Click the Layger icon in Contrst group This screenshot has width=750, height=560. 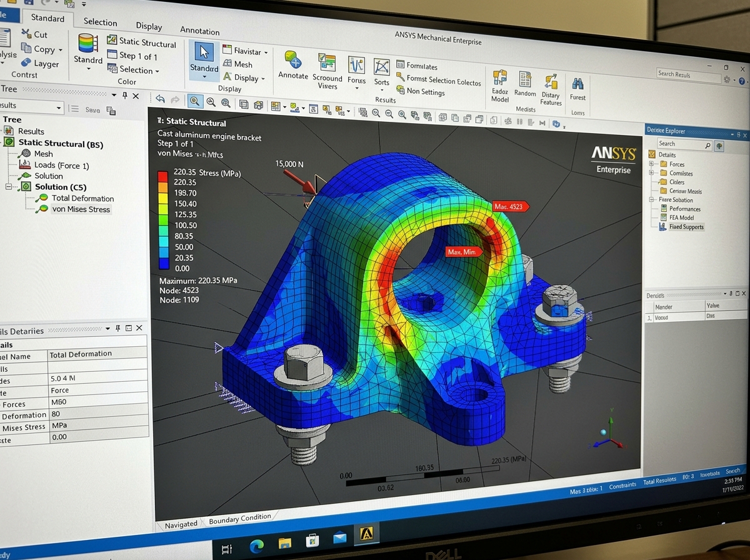26,63
